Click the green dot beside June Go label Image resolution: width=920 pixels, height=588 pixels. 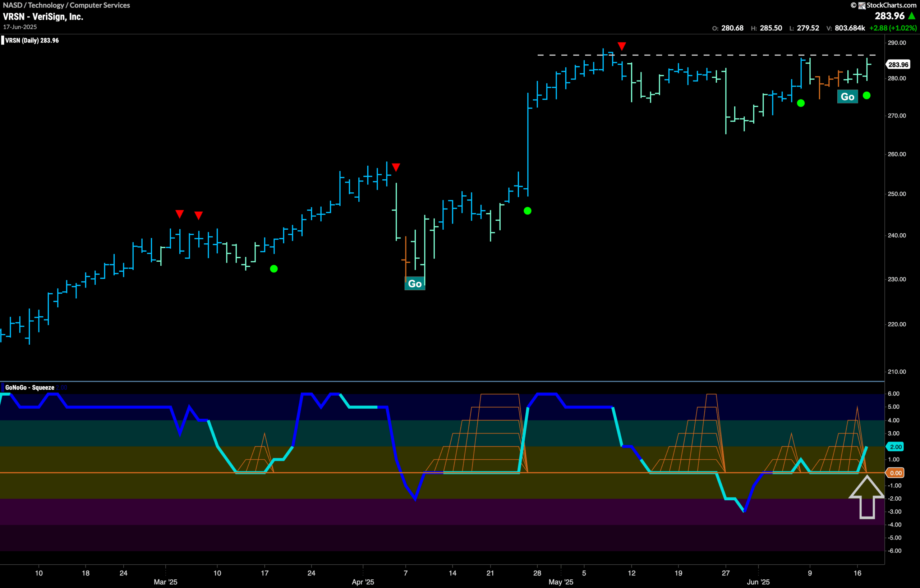(x=866, y=96)
